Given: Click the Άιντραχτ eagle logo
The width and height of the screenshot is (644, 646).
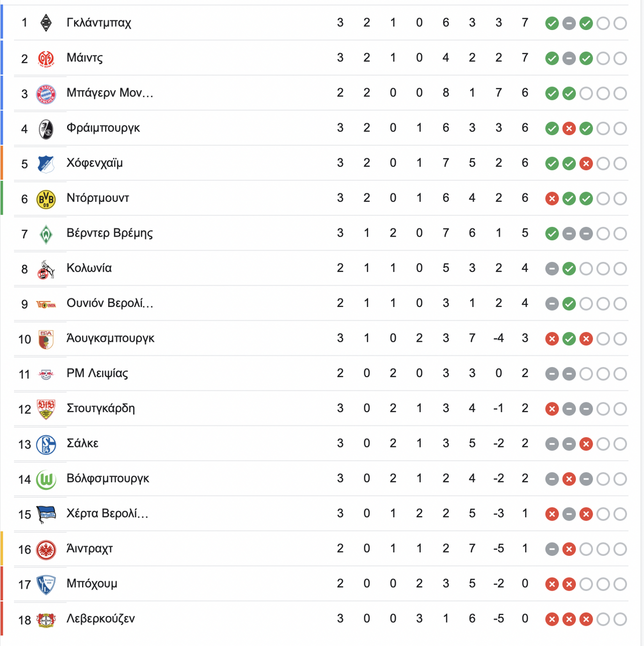Looking at the screenshot, I should point(46,549).
